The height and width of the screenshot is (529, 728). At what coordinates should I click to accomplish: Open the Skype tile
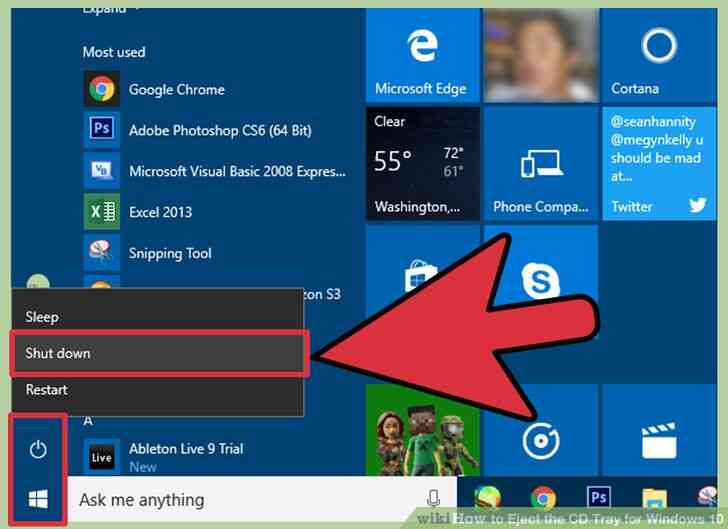(x=541, y=280)
